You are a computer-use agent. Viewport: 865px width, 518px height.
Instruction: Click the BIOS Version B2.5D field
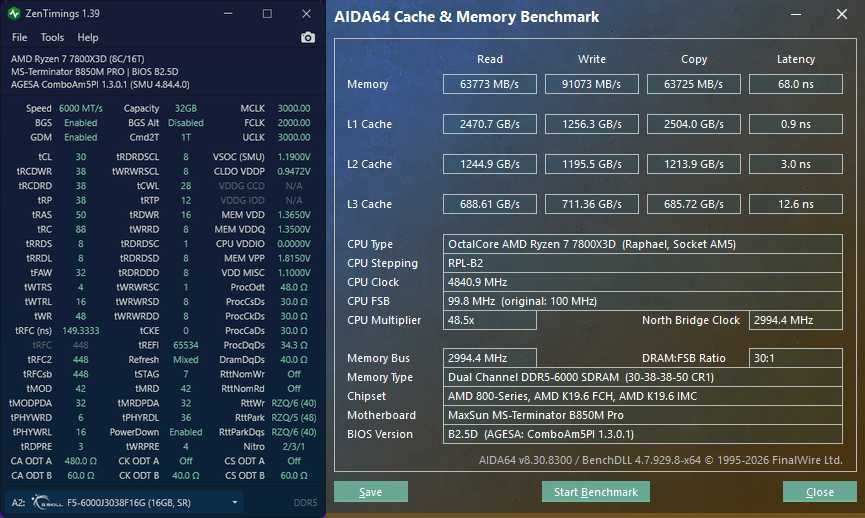tap(643, 434)
